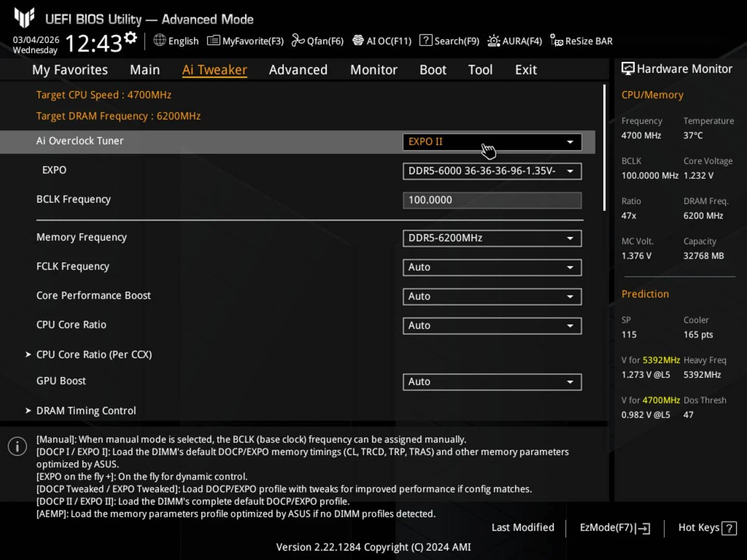Image resolution: width=747 pixels, height=560 pixels.
Task: Open Search(F9) tool
Action: point(449,41)
